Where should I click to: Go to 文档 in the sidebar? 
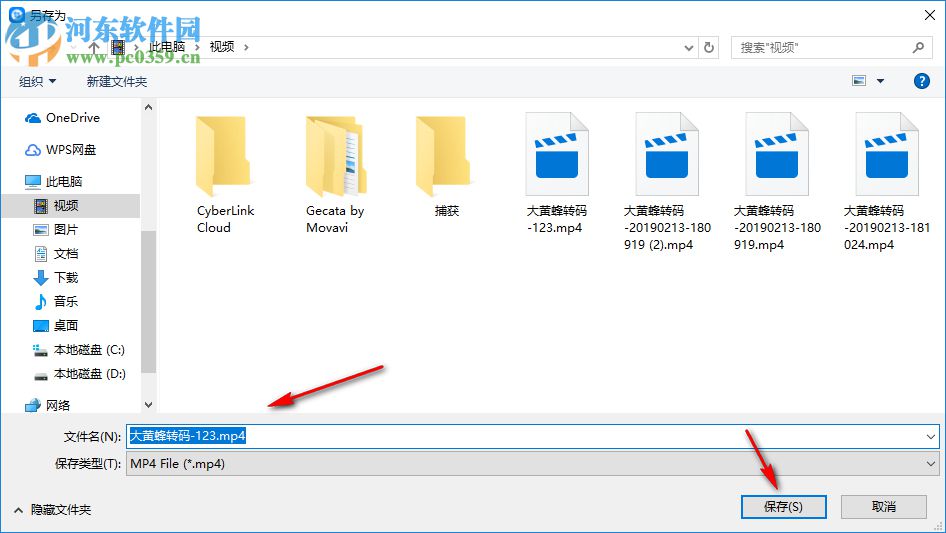coord(56,254)
